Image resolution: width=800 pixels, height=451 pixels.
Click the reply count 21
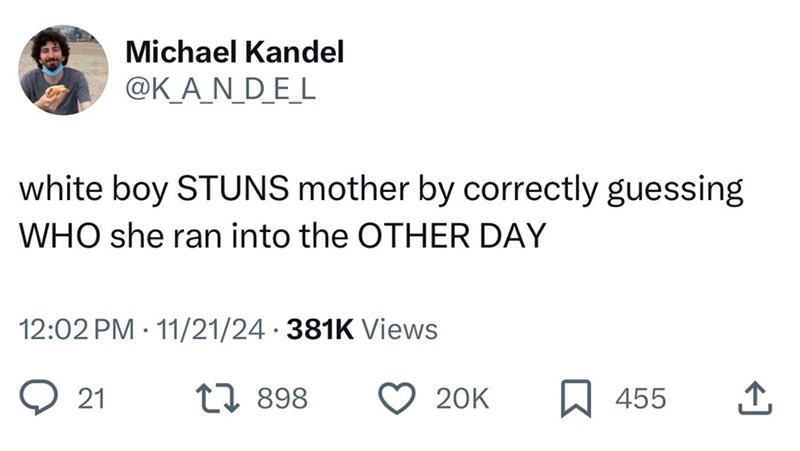pyautogui.click(x=91, y=399)
